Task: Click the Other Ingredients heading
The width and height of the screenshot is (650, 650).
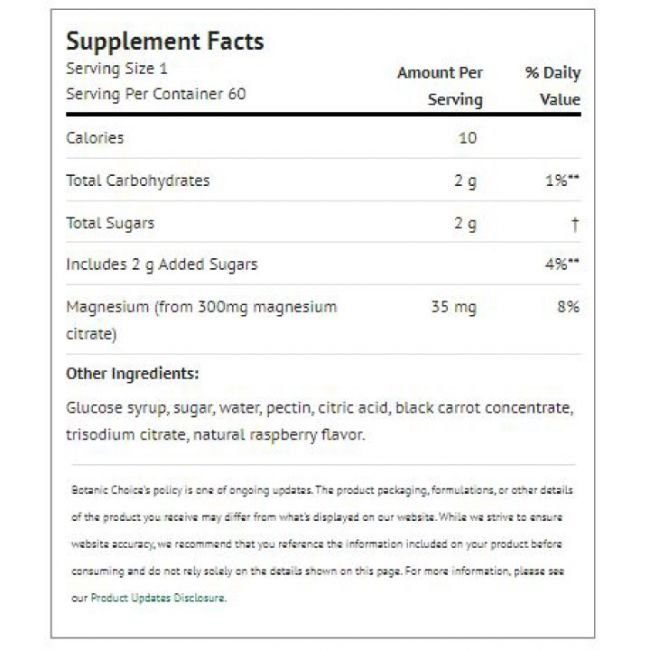Action: point(133,374)
